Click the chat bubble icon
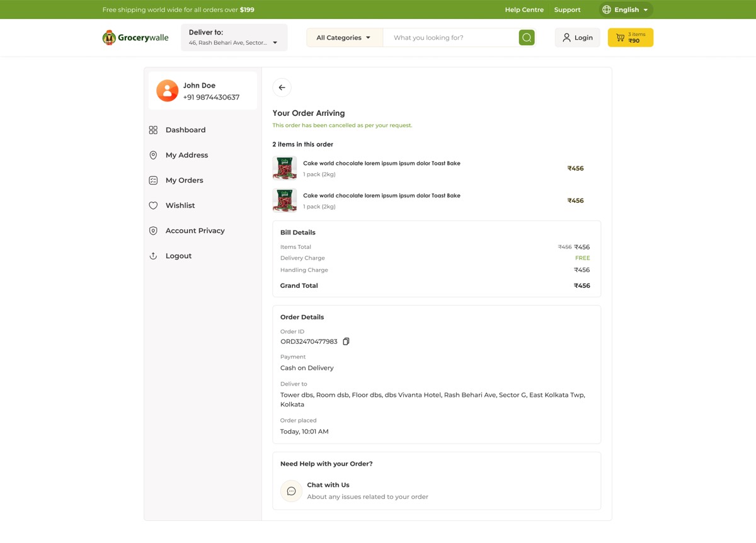This screenshot has width=756, height=543. [291, 491]
